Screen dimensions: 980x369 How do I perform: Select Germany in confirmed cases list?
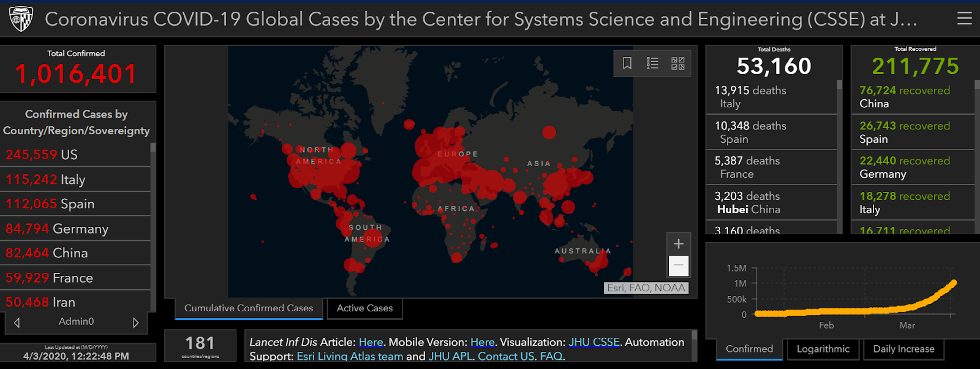coord(73,229)
